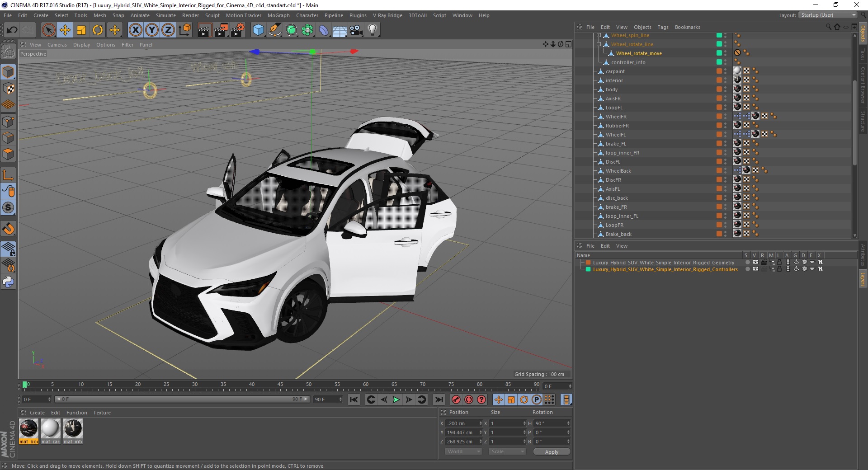The image size is (868, 470).
Task: Go to start of animation
Action: click(x=354, y=399)
